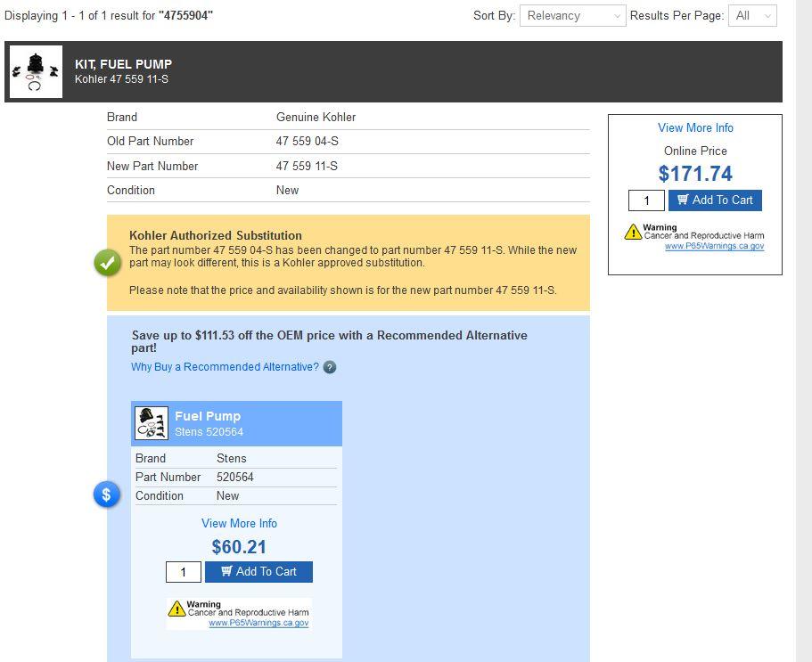Click the New Part Number label

[152, 166]
